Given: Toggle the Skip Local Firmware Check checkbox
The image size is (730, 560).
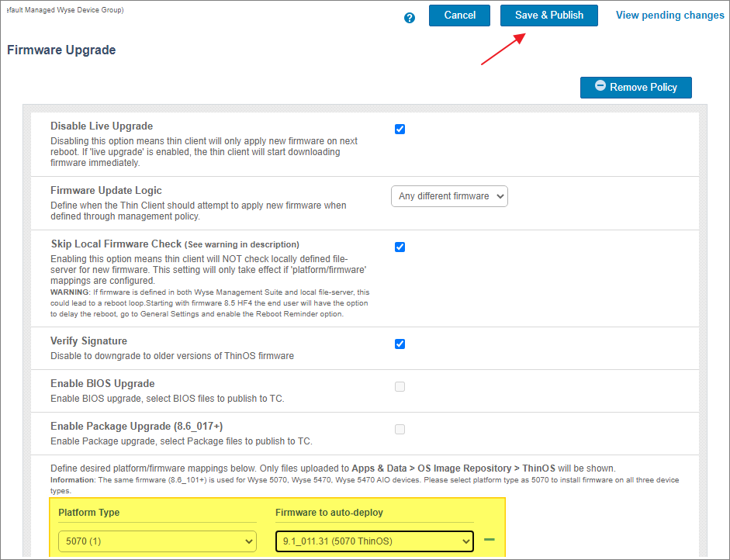Looking at the screenshot, I should click(400, 247).
